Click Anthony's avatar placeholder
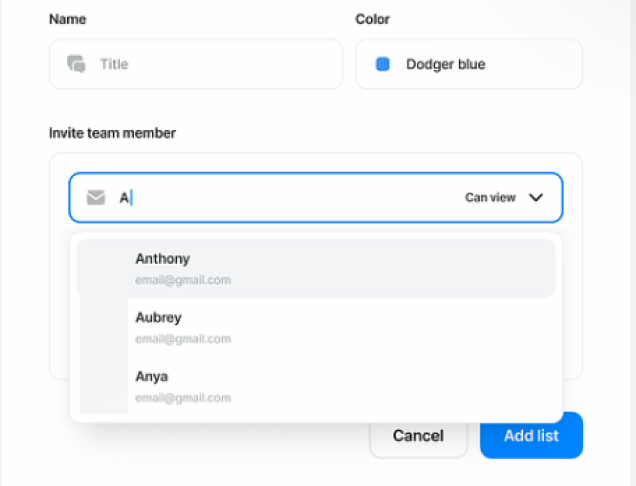 pyautogui.click(x=104, y=268)
